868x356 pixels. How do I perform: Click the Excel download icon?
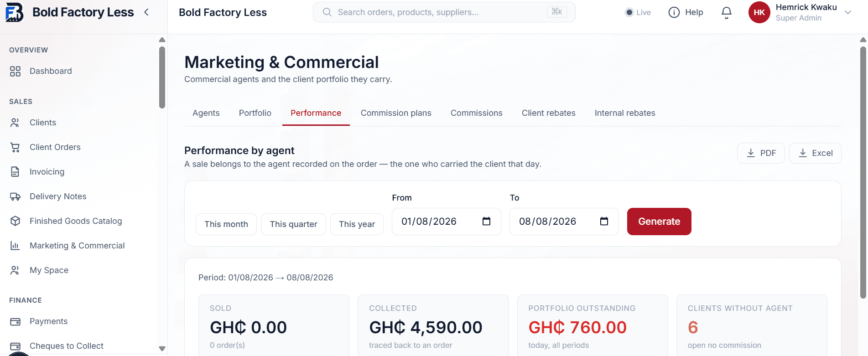point(803,153)
